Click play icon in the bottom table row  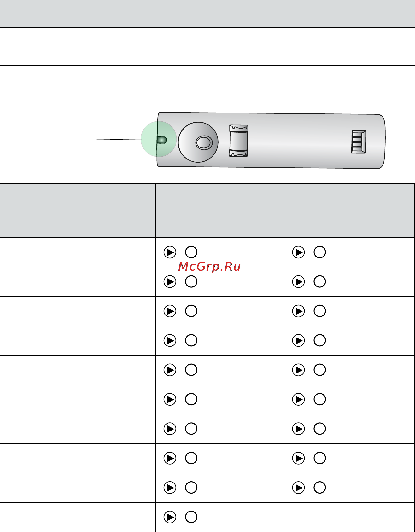point(170,517)
